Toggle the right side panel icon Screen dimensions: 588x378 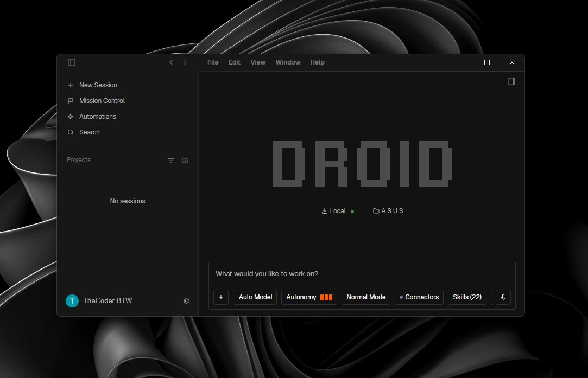(x=511, y=81)
